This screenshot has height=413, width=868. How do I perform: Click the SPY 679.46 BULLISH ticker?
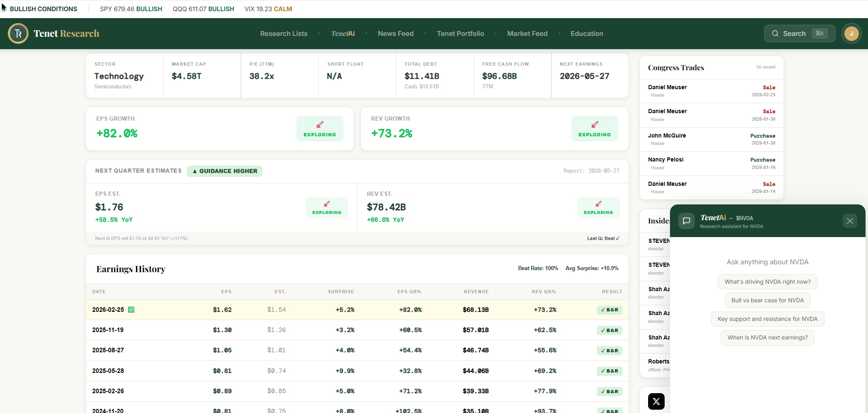click(x=131, y=9)
